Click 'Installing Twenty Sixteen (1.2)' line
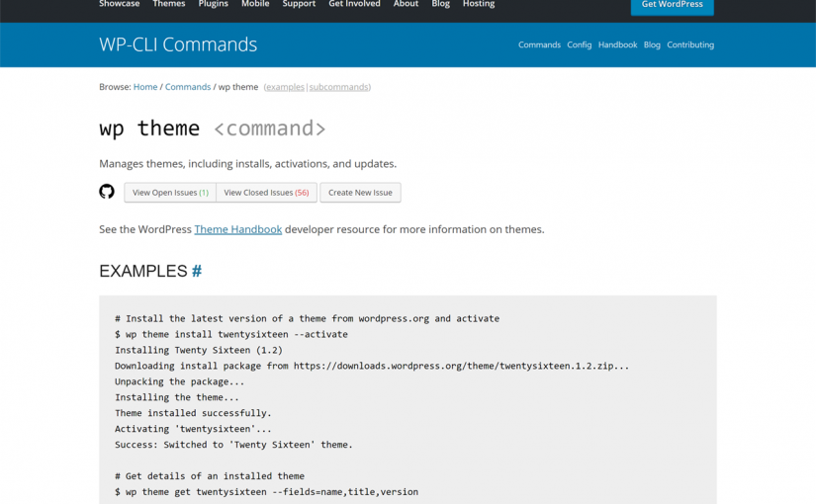 [199, 350]
